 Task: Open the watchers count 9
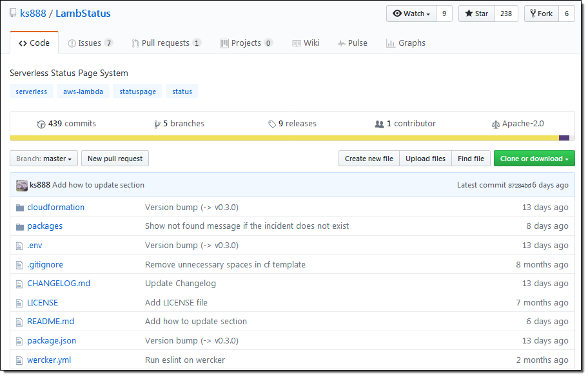tap(444, 14)
